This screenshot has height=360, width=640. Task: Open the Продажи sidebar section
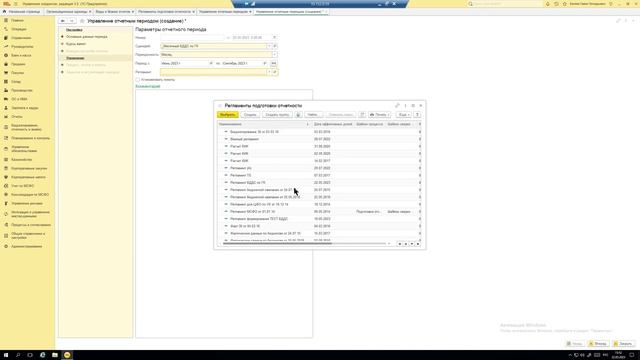[18, 64]
